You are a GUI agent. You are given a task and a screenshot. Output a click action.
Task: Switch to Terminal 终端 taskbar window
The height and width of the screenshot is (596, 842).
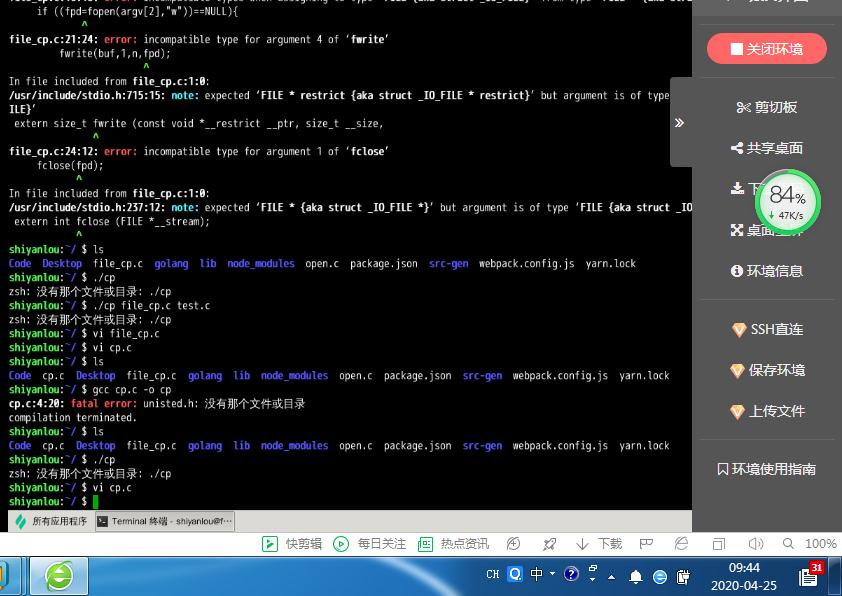pyautogui.click(x=164, y=521)
